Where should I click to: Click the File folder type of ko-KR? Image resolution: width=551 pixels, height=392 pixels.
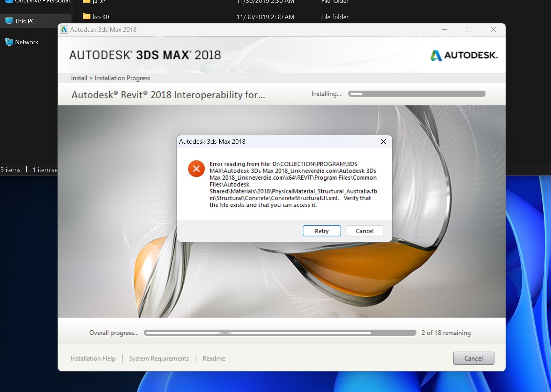point(335,17)
